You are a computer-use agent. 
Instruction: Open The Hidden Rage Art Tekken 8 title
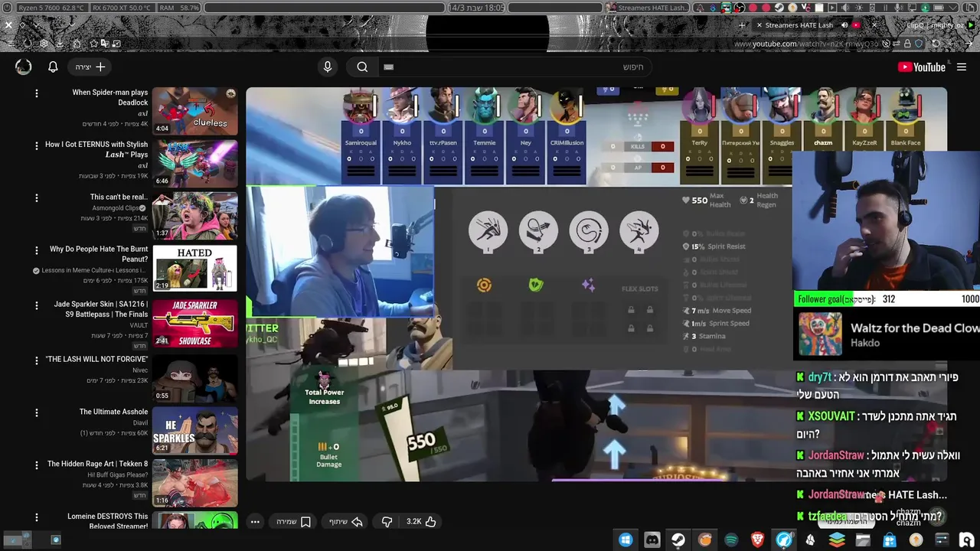(97, 464)
